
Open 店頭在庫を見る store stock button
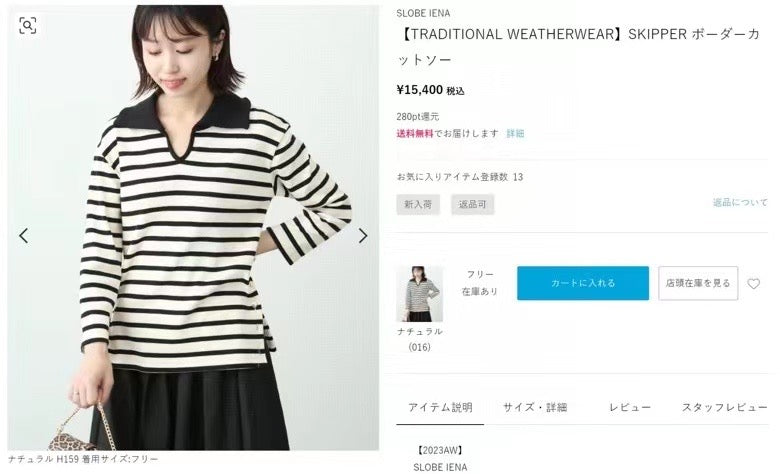[698, 283]
